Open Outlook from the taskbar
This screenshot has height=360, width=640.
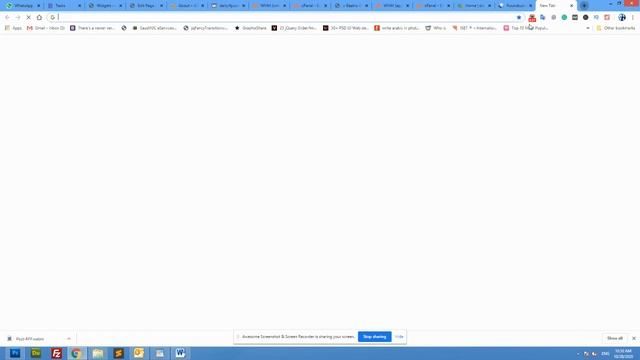coord(139,353)
